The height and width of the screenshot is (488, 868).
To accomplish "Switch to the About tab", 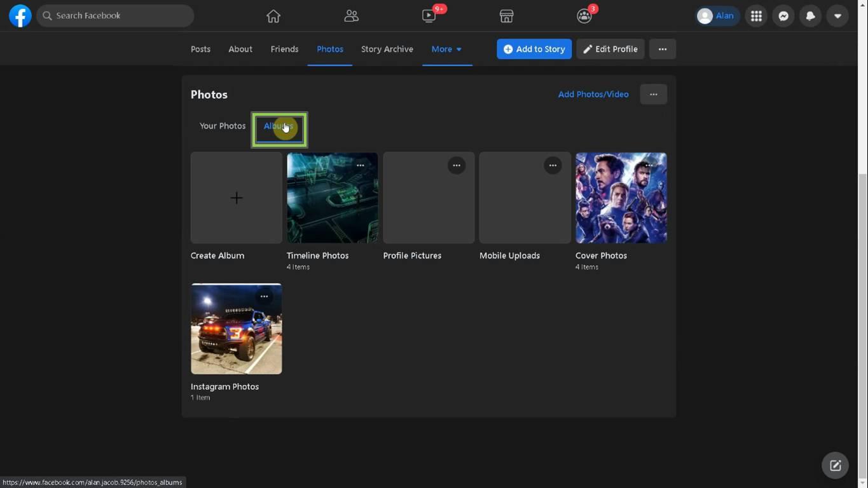I will point(240,49).
